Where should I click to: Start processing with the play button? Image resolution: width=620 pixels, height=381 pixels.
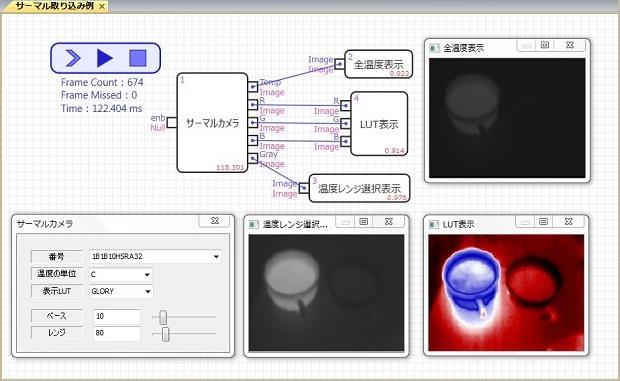point(105,58)
